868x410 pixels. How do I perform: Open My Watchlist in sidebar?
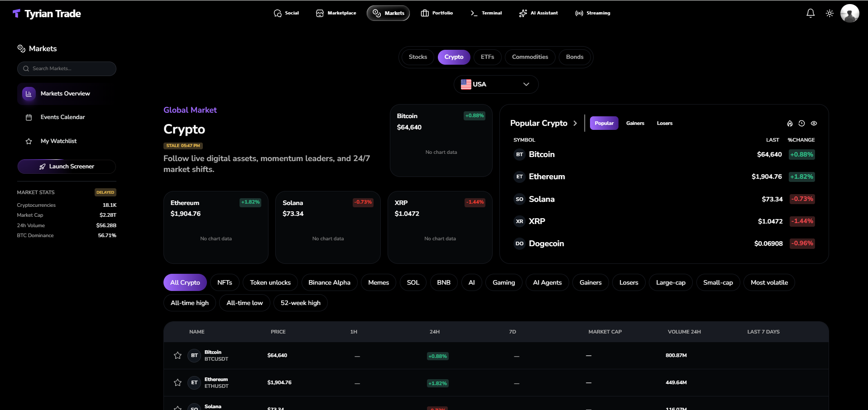click(67, 141)
